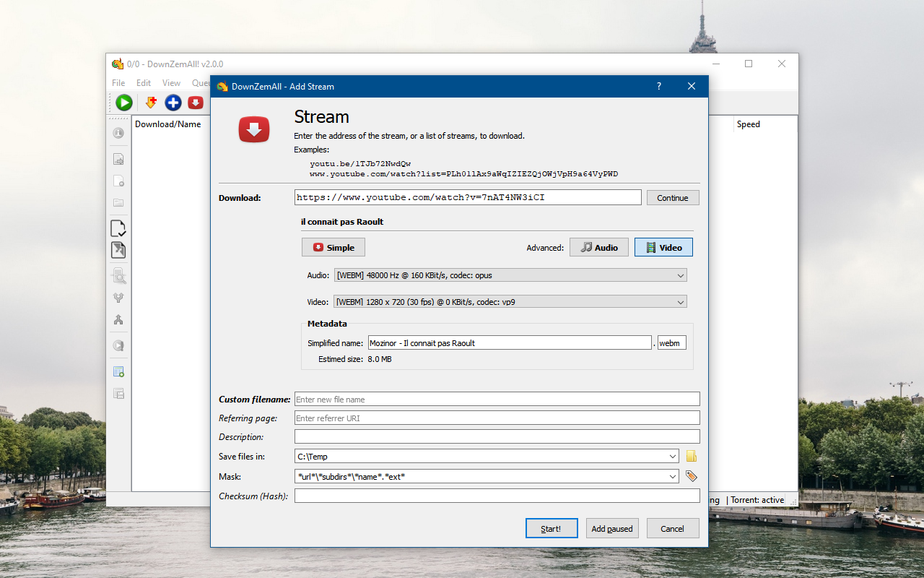Click the 'youtu.be/1TJb72NwdQw' example text

360,163
